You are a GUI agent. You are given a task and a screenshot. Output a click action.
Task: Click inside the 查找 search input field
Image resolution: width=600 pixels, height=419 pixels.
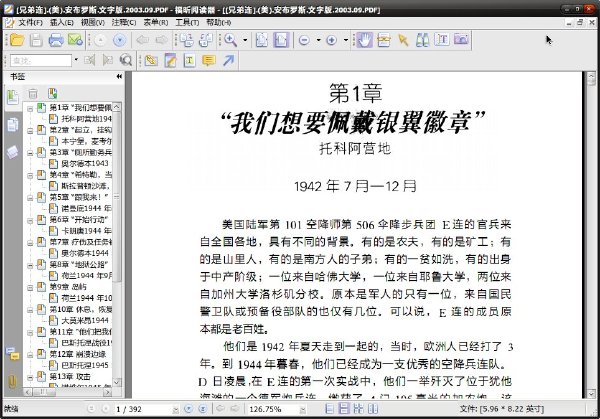[41, 60]
